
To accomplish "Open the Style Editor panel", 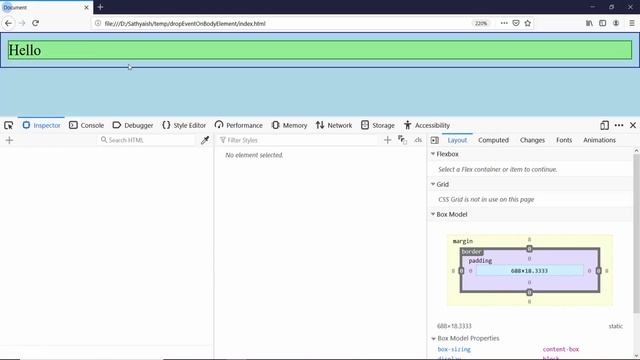I will pyautogui.click(x=184, y=125).
